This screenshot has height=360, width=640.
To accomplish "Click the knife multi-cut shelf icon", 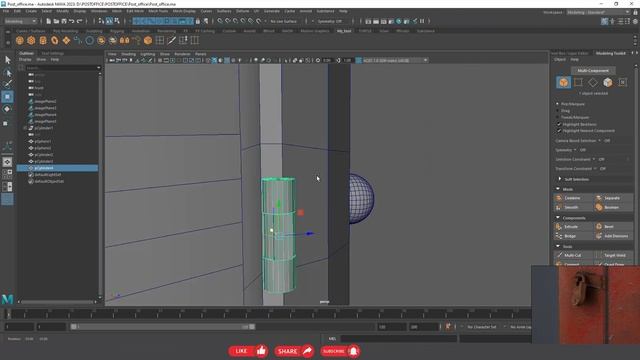I will [x=171, y=40].
